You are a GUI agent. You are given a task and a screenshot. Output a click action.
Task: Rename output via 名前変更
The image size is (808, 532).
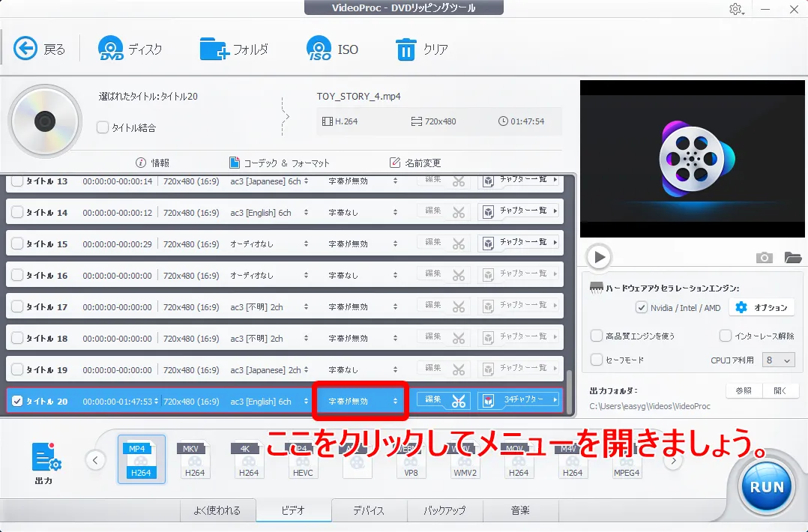click(415, 163)
